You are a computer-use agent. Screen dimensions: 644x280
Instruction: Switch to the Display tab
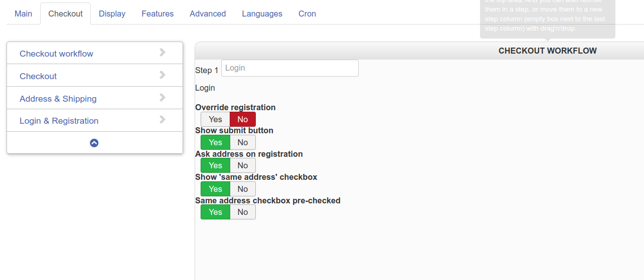pyautogui.click(x=112, y=14)
